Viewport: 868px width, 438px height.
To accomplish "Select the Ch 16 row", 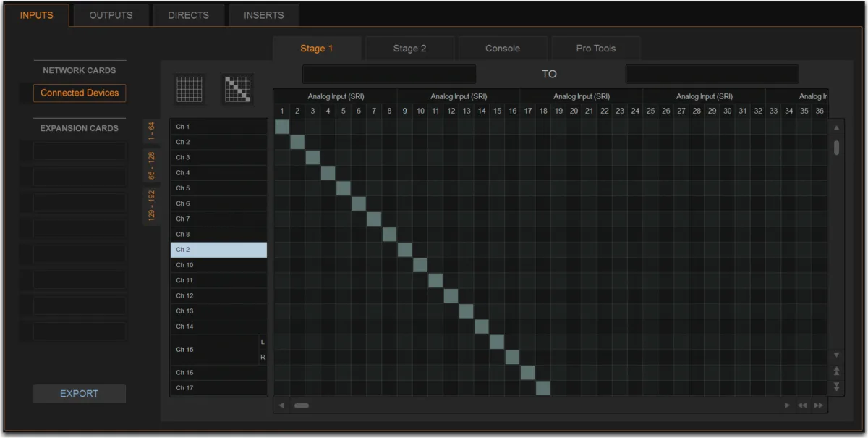I will point(218,373).
